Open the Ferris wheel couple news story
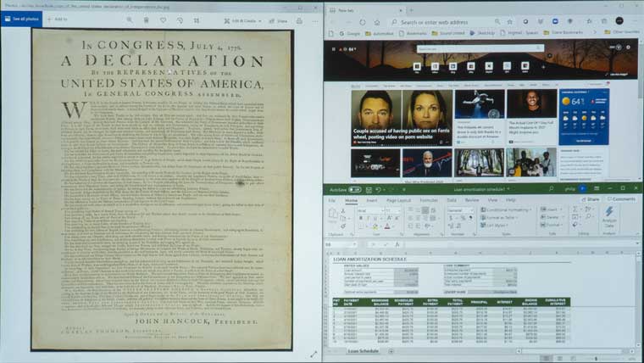 (402, 118)
